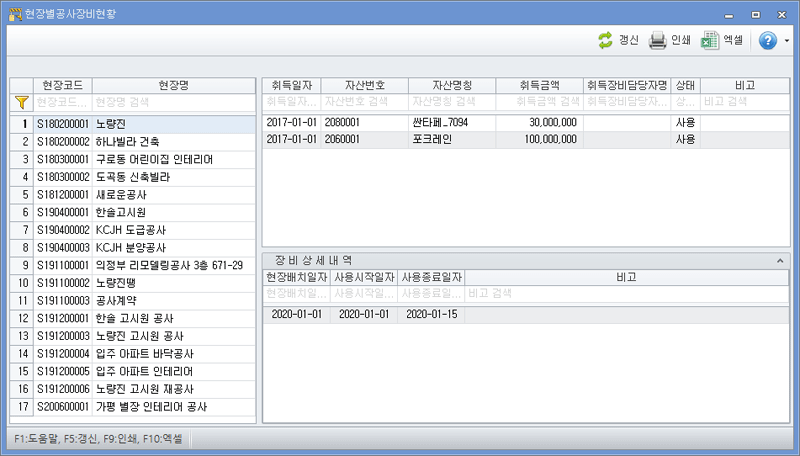Click the yellow filter funnel icon

(21, 103)
